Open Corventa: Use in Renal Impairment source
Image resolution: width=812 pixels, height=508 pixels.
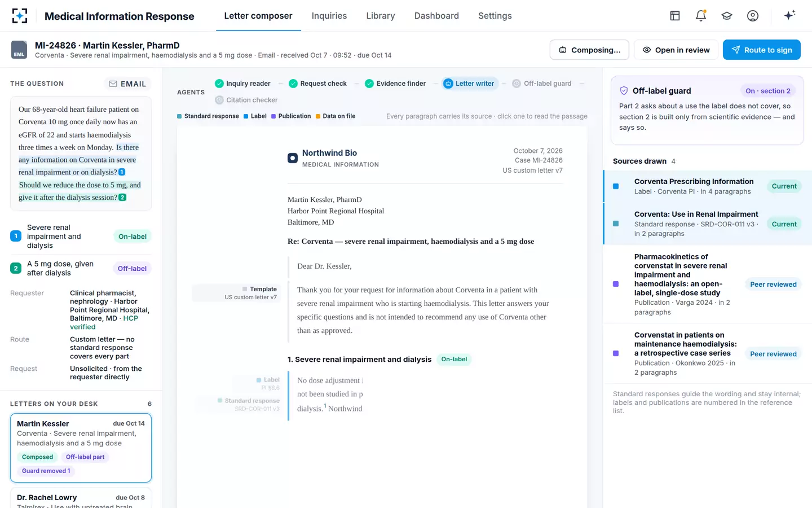[708, 224]
